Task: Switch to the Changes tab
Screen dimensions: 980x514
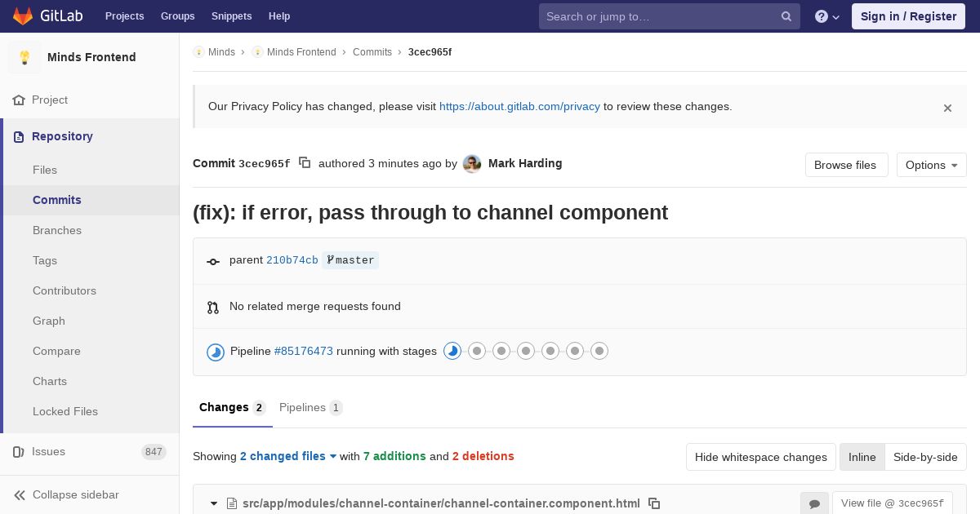Action: tap(232, 407)
